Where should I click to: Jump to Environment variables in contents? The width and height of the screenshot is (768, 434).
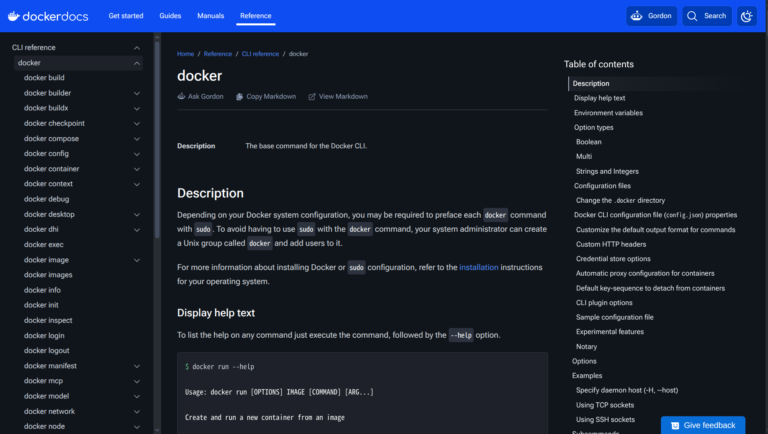[x=608, y=113]
